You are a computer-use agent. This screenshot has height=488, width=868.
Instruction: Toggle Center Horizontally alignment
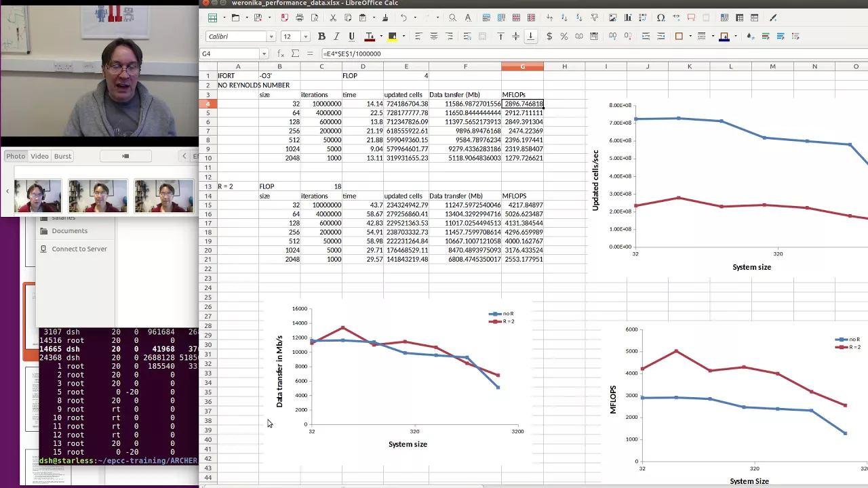433,37
